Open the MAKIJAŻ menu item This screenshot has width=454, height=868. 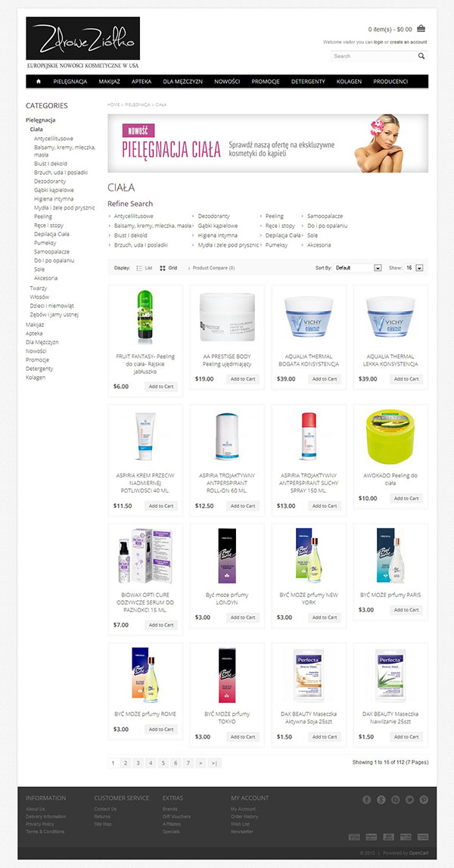tap(110, 82)
